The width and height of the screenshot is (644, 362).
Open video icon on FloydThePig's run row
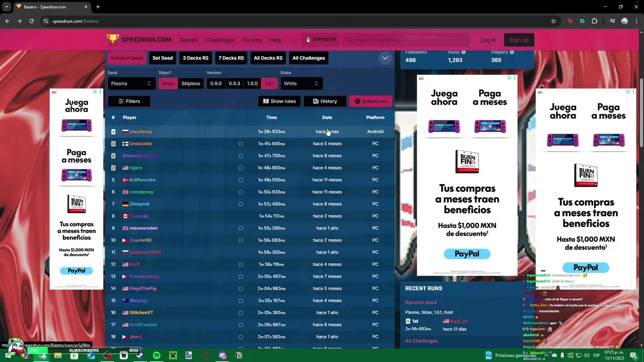point(240,289)
